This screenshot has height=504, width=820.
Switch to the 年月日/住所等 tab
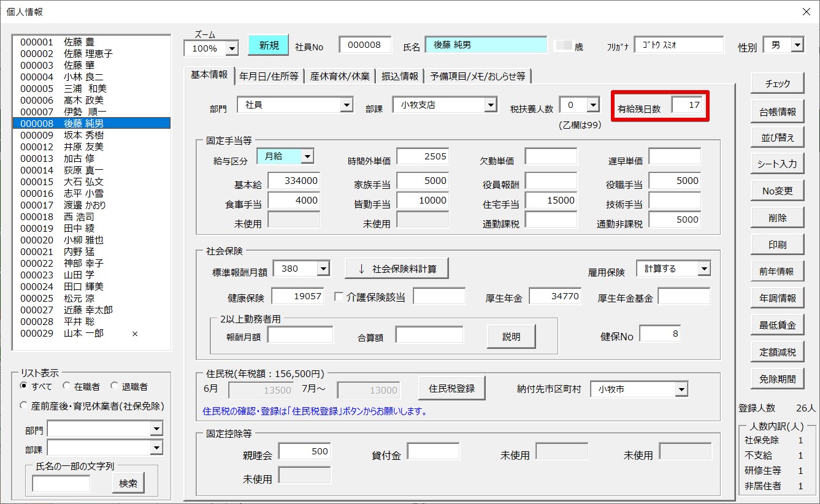point(269,76)
